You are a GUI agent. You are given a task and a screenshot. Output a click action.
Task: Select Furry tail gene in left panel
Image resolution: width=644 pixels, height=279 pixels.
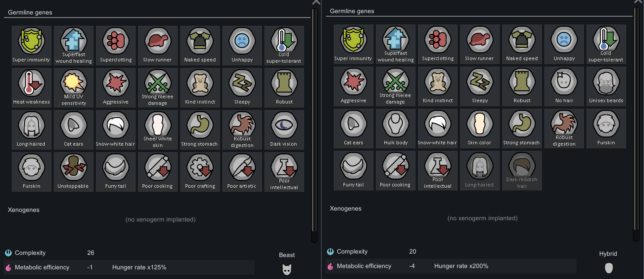click(x=116, y=172)
